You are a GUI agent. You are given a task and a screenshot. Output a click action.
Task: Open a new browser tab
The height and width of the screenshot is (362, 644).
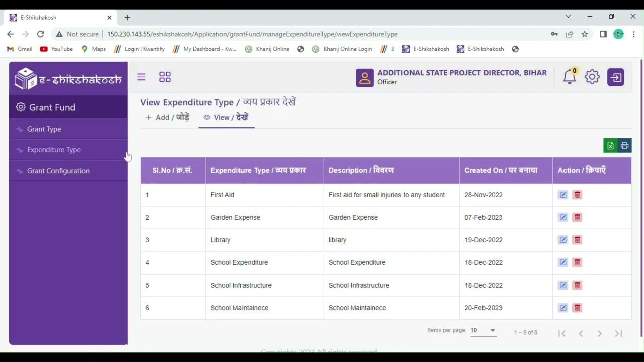click(127, 17)
